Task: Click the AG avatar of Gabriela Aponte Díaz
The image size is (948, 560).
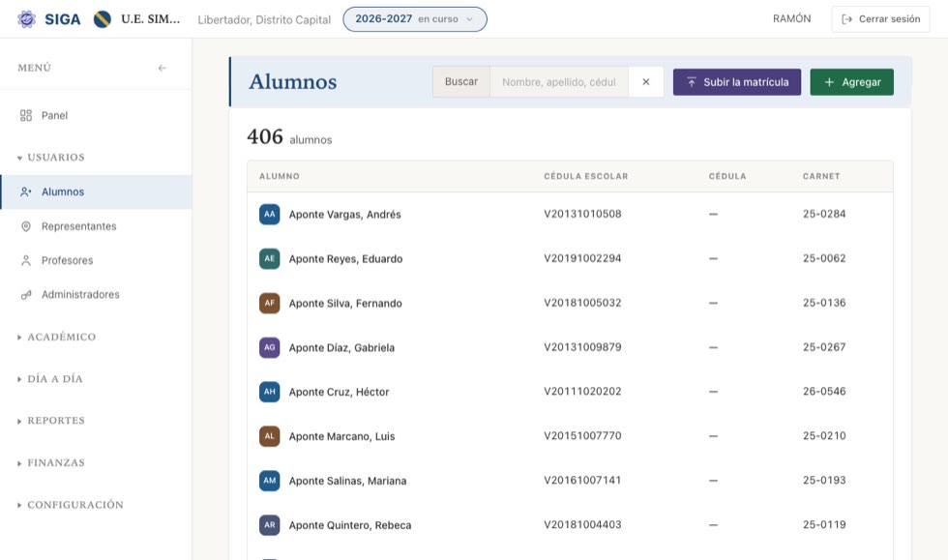Action: pyautogui.click(x=270, y=348)
